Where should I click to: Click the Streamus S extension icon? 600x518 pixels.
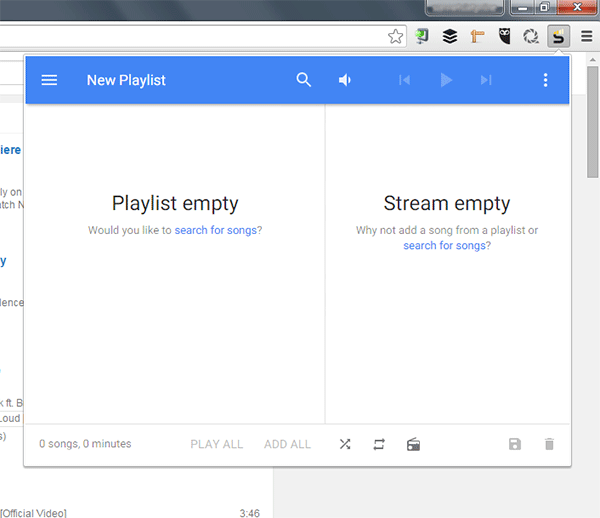coord(559,36)
